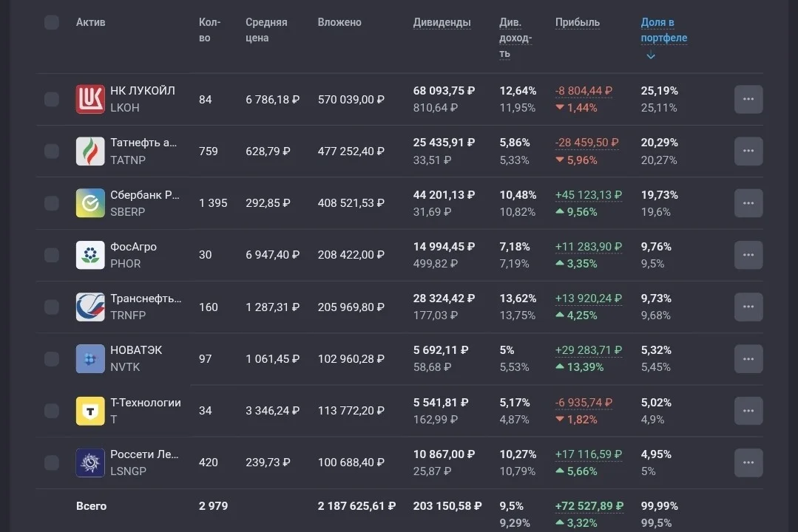Open three-dot menu for ФосАгро row
Screen dimensions: 798x532
coord(748,255)
